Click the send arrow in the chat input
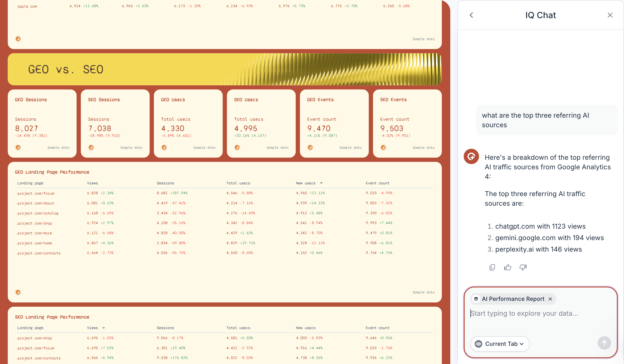 (604, 343)
